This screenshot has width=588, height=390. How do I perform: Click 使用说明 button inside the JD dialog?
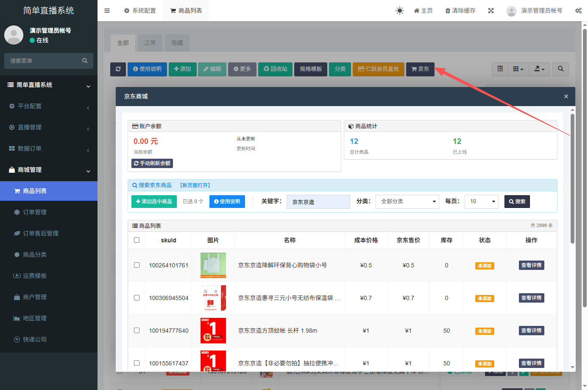(227, 202)
